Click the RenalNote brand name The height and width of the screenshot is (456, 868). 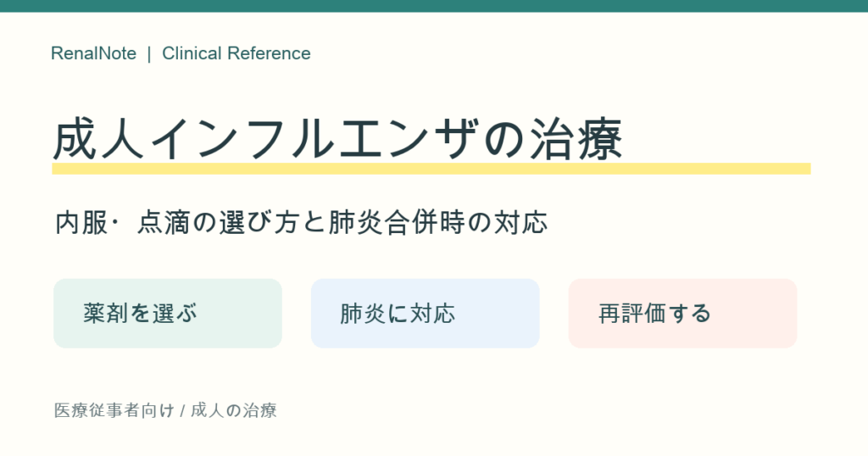93,53
